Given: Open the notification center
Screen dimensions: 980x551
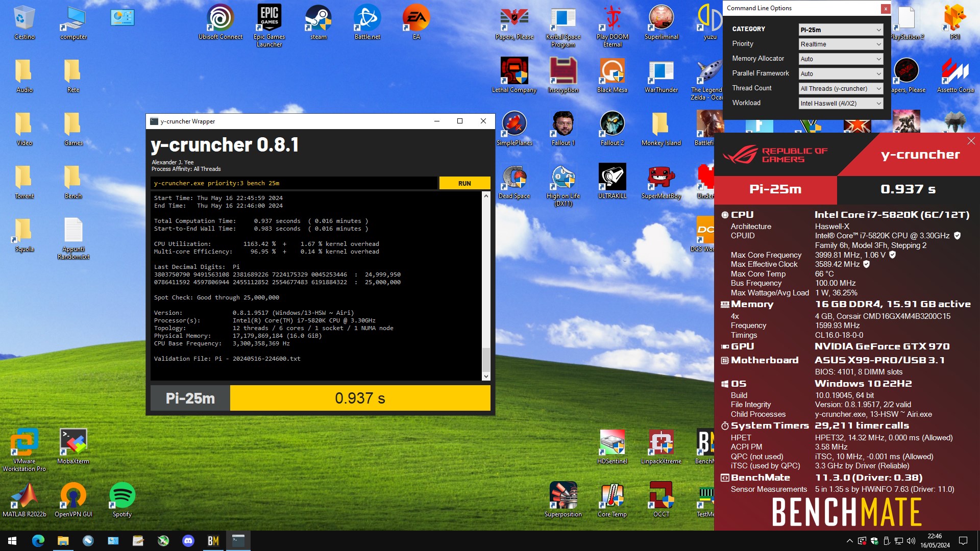Looking at the screenshot, I should tap(963, 541).
